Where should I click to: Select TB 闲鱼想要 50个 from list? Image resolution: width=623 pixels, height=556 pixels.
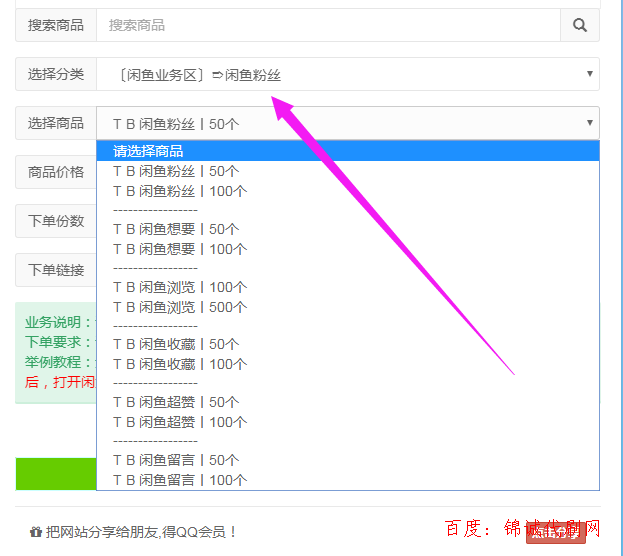coord(176,229)
